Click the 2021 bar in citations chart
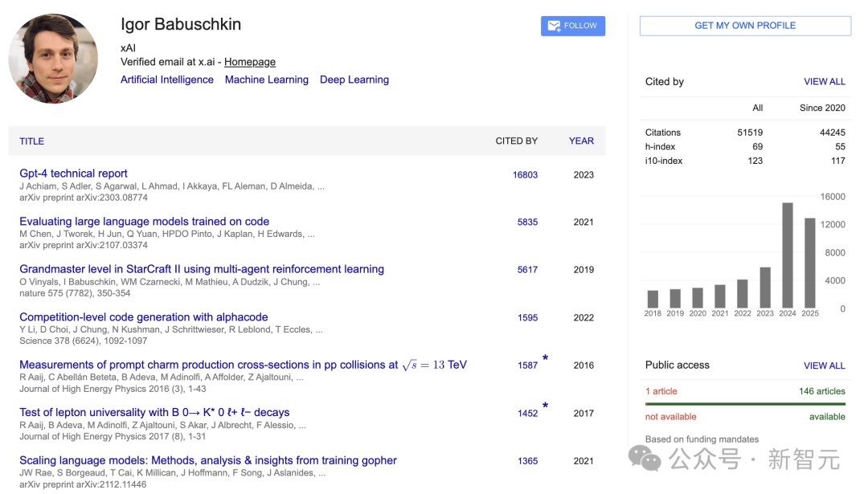The image size is (868, 494). [719, 296]
